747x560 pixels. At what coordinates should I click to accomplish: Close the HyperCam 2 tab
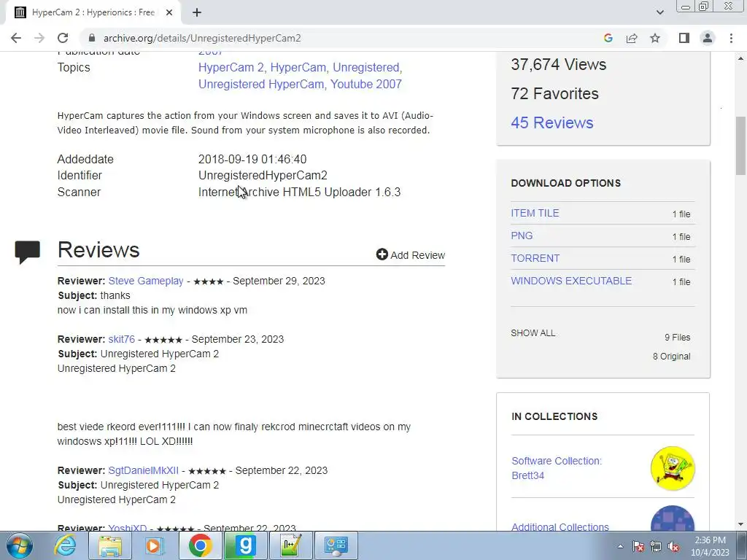[x=169, y=13]
